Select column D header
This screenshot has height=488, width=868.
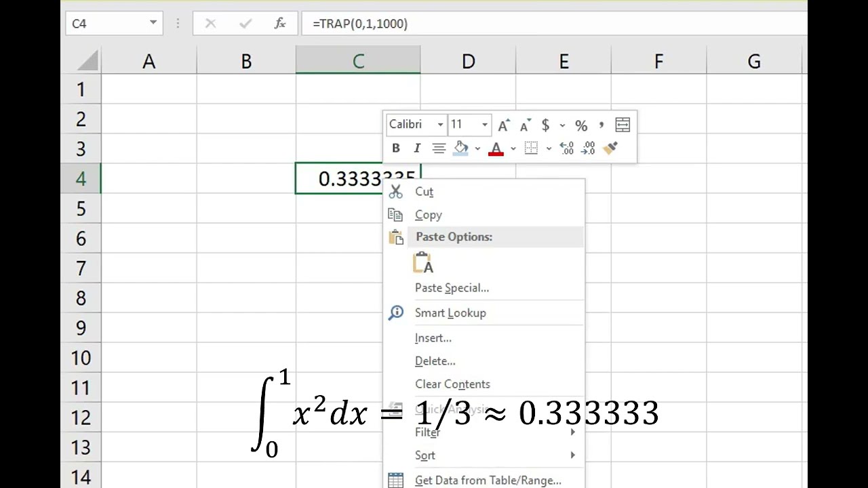tap(468, 62)
